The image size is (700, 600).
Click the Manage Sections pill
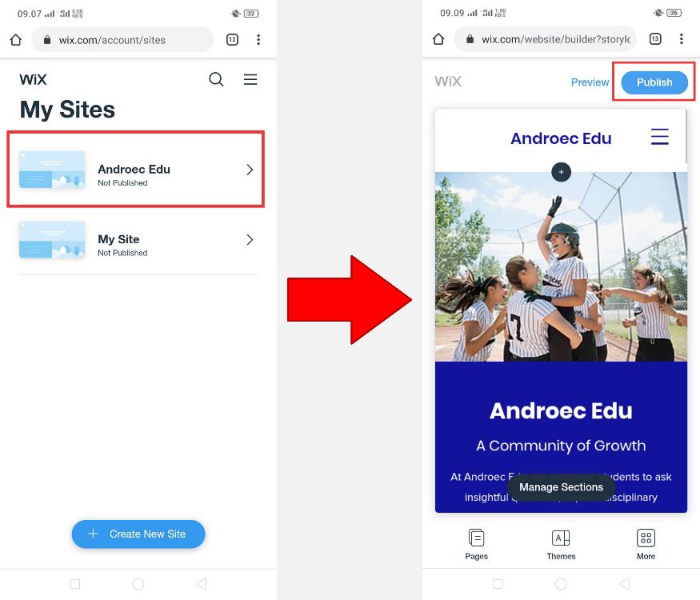click(x=561, y=487)
